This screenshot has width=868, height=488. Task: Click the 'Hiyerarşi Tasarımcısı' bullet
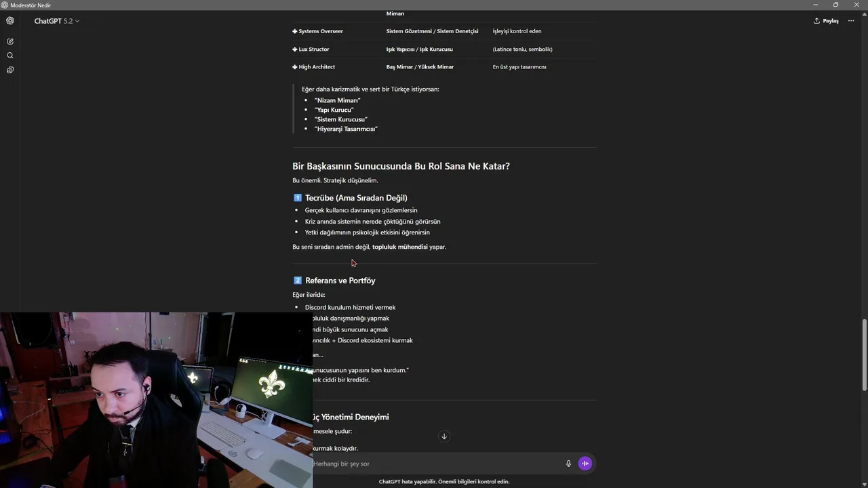[346, 129]
